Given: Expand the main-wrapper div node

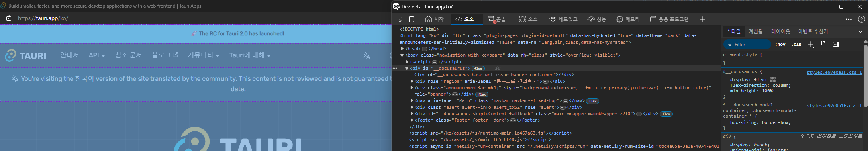Looking at the screenshot, I should (412, 114).
